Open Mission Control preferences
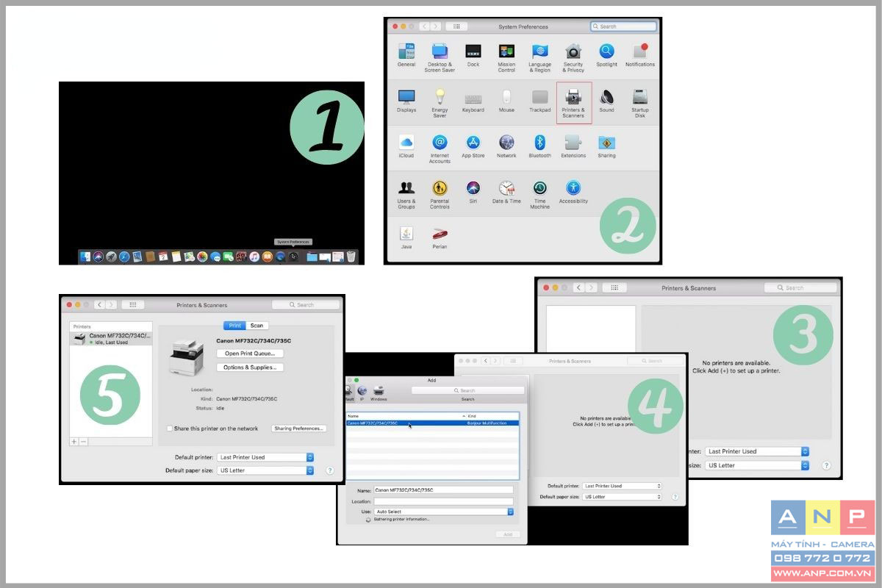The width and height of the screenshot is (882, 588). 506,57
